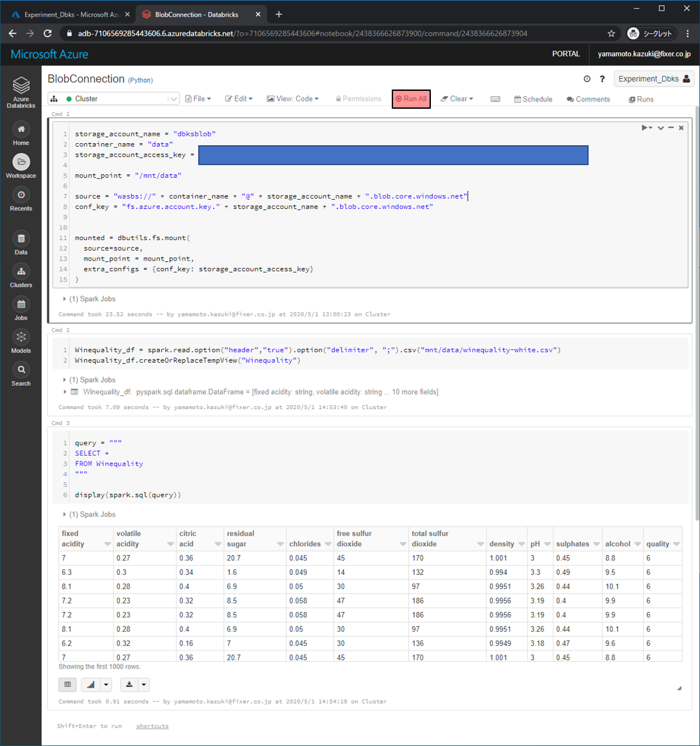Click the browser address bar
The image size is (700, 746).
tap(331, 33)
